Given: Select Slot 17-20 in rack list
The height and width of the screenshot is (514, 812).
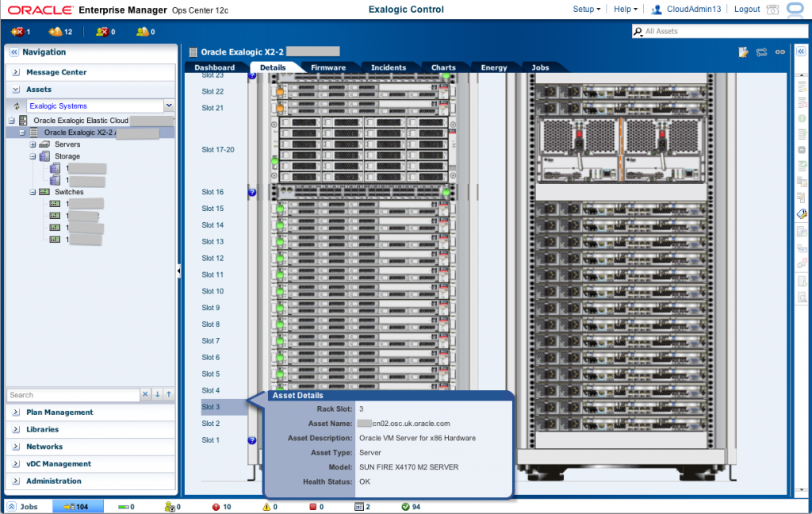Looking at the screenshot, I should 218,149.
